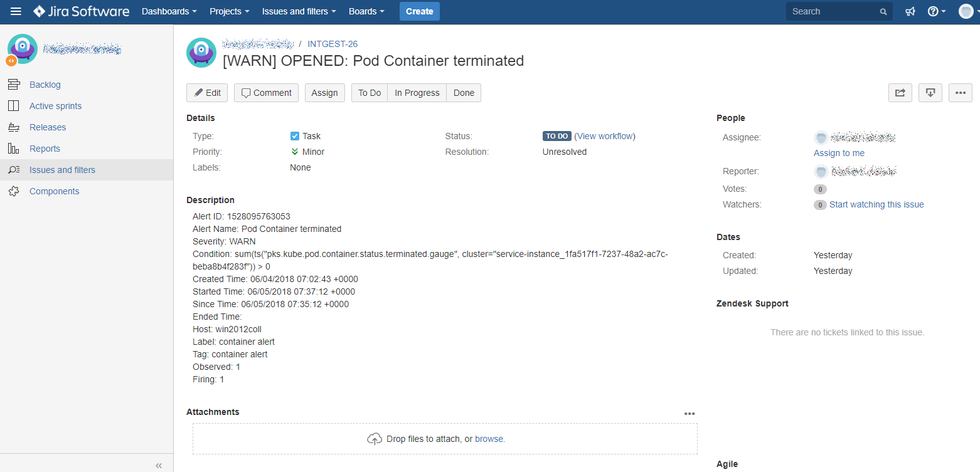Open the hamburger sidebar menu icon
Screen dimensions: 980x472
(x=16, y=11)
